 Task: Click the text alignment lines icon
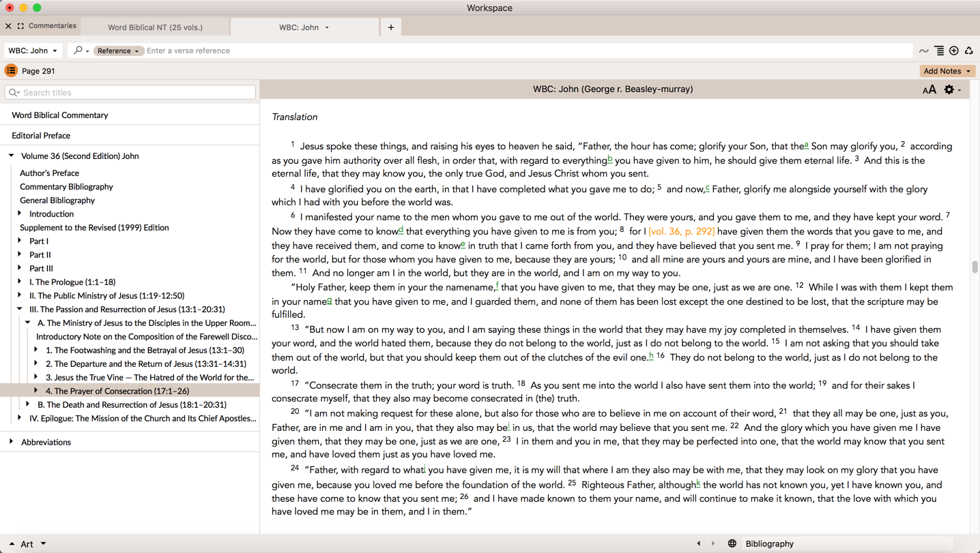(x=939, y=50)
